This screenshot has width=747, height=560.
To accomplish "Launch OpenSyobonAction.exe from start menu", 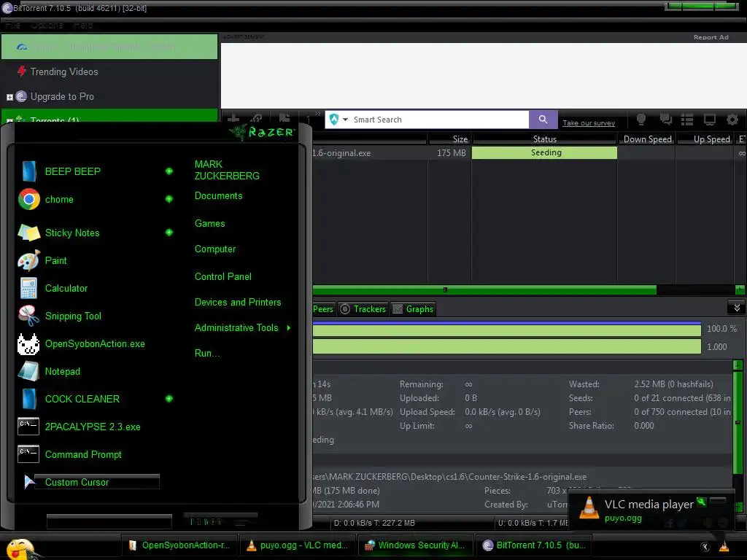I will [x=95, y=344].
